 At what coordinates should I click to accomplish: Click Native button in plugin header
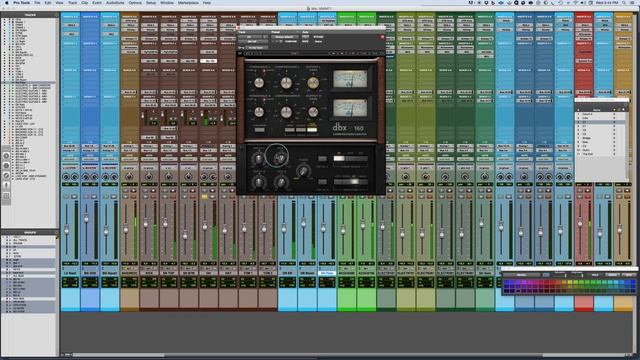pos(318,41)
